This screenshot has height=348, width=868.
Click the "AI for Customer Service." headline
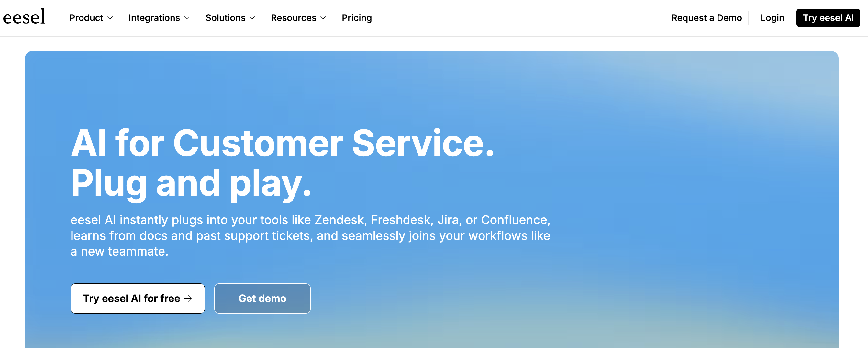(x=282, y=144)
